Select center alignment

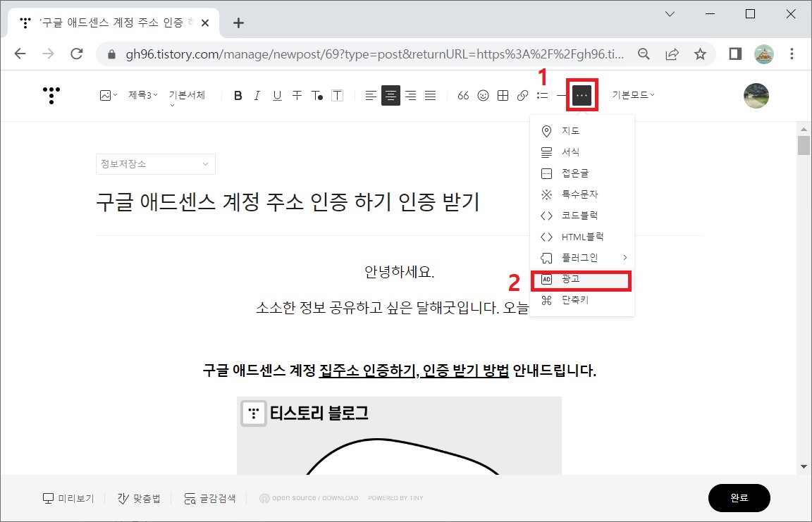[x=390, y=95]
